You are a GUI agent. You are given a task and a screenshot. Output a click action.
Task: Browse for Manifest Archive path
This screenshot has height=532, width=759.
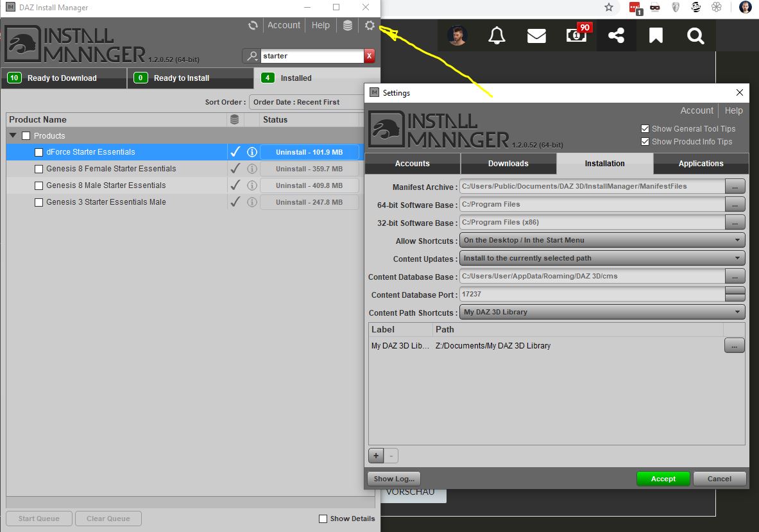(x=735, y=186)
